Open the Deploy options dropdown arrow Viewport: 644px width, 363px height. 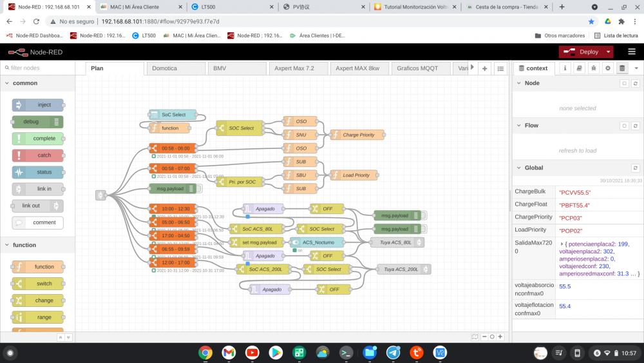pos(609,52)
